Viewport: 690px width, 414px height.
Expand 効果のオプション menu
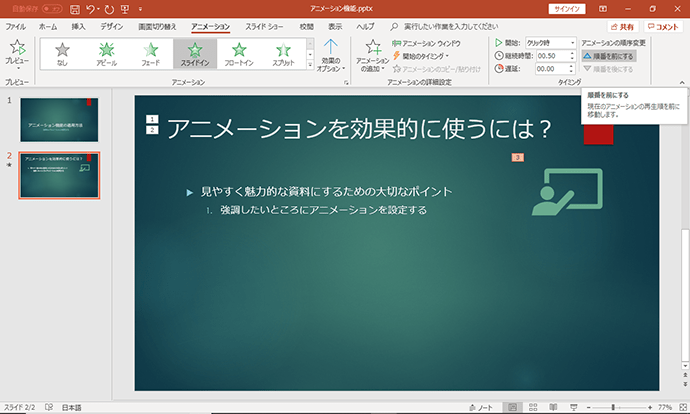pos(331,55)
